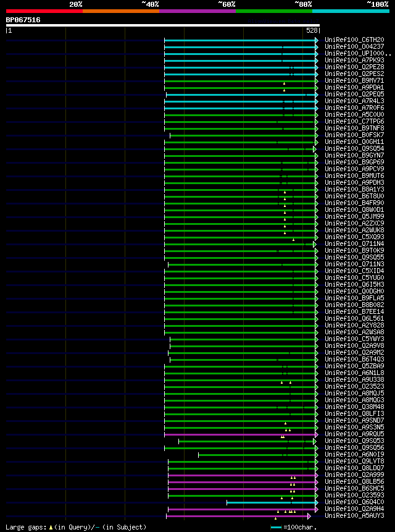The width and height of the screenshot is (395, 532).
Task: Select hit label UniRef100_B0FSK7
Action: [354, 135]
